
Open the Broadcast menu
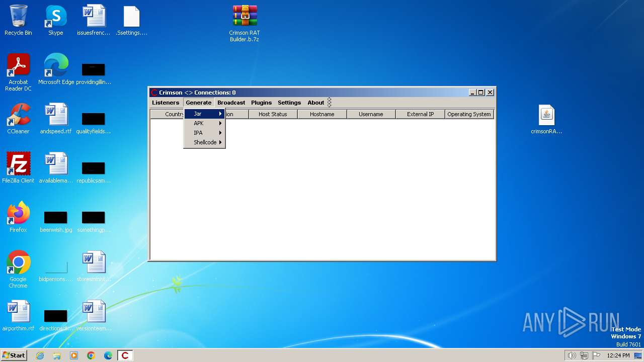[231, 103]
